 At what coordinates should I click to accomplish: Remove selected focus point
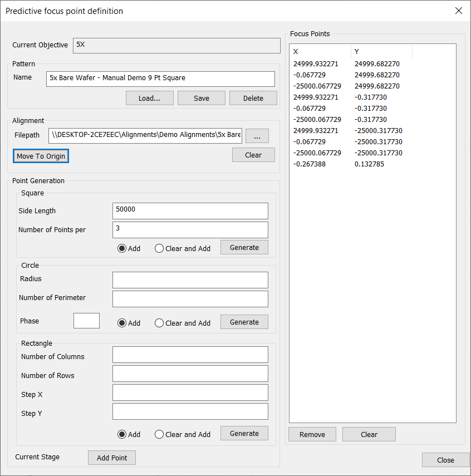pyautogui.click(x=312, y=434)
